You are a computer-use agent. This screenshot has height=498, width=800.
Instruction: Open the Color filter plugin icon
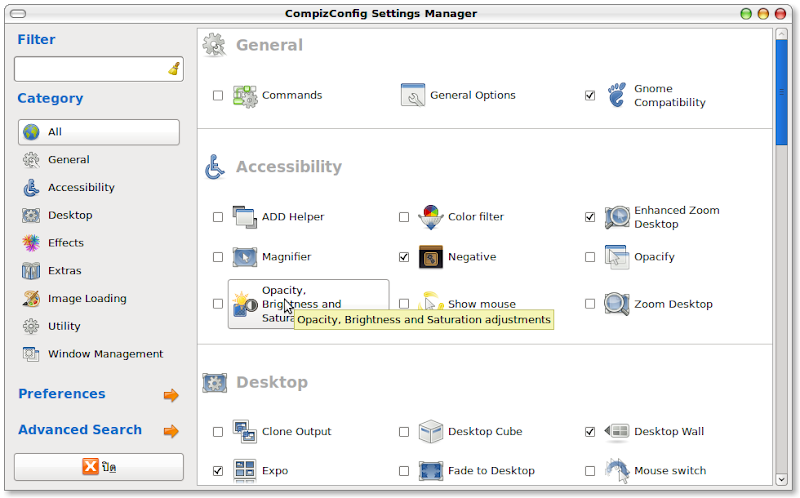tap(431, 217)
